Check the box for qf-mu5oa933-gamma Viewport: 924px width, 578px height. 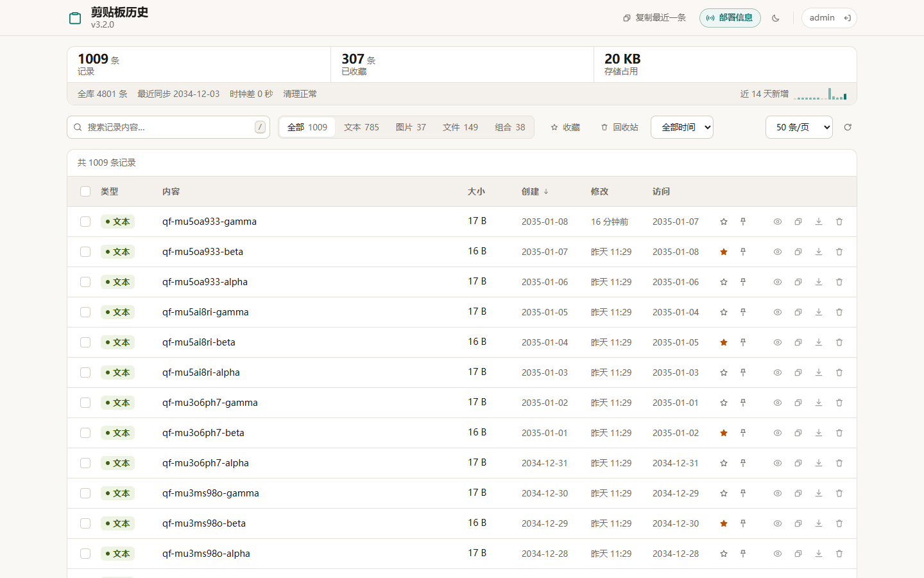(85, 222)
